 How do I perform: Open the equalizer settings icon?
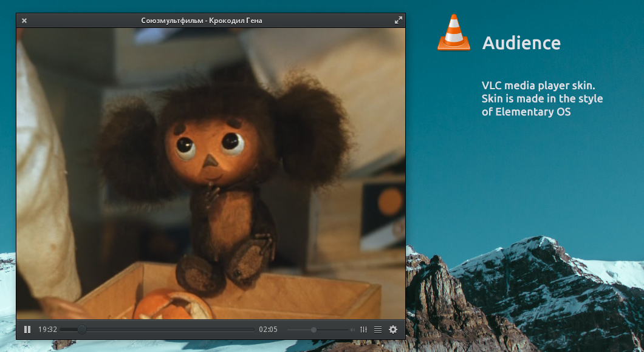(363, 330)
